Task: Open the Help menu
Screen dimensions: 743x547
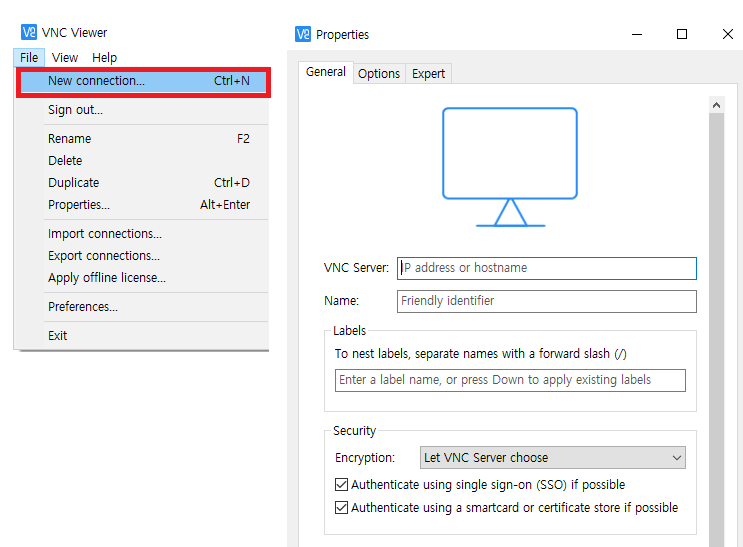Action: 104,57
